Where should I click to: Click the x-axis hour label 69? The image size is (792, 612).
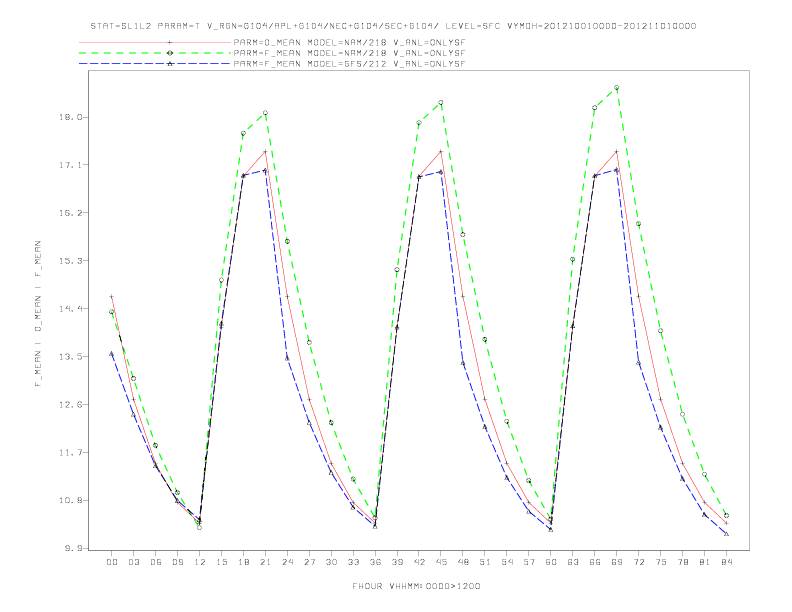617,562
